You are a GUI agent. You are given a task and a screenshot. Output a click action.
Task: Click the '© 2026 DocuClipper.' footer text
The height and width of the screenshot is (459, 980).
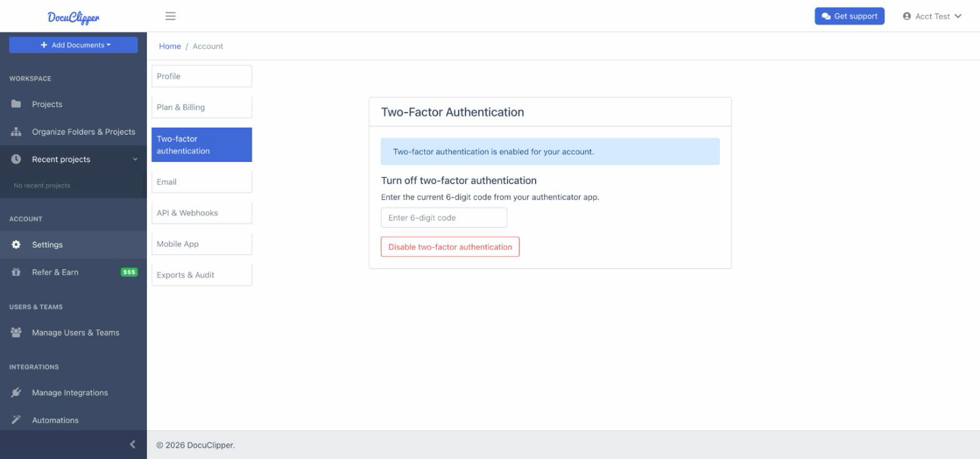196,445
